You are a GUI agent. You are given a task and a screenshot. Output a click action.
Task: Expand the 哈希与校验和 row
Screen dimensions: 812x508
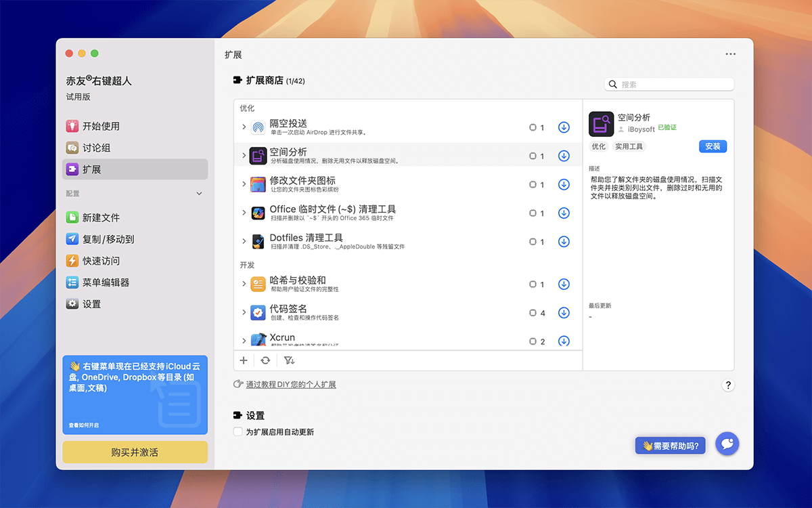click(x=244, y=283)
